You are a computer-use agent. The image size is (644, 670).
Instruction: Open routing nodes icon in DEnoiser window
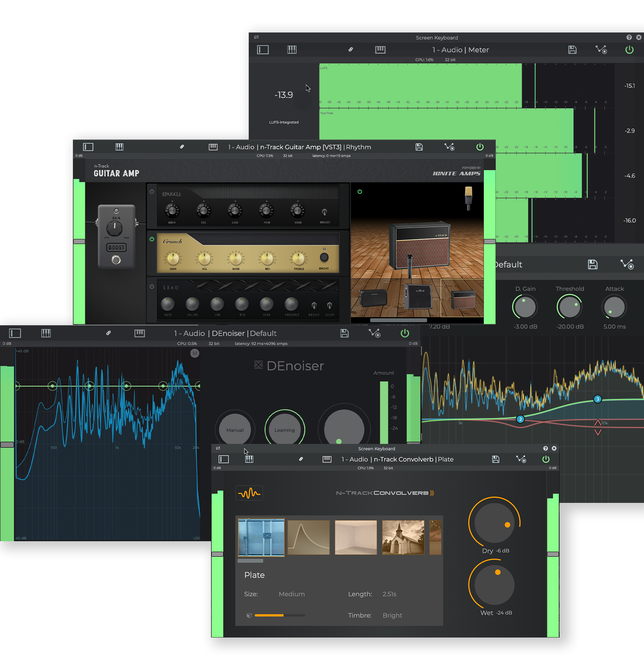(375, 333)
